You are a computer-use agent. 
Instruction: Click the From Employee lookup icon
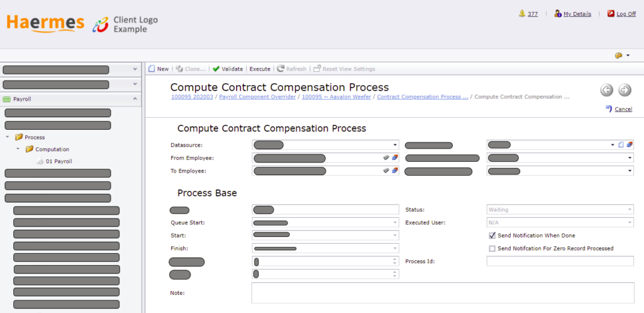[x=386, y=157]
